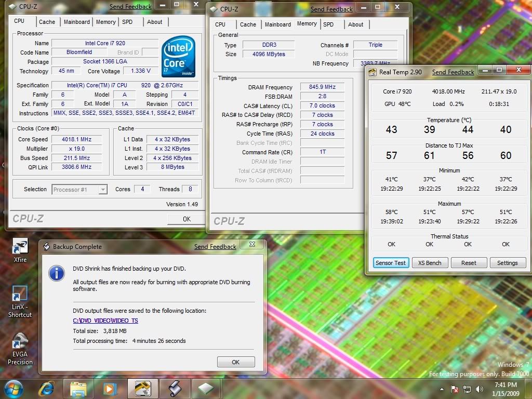Viewport: 532px width, 399px height.
Task: Click the Intel Core i7 logo
Action: (178, 56)
